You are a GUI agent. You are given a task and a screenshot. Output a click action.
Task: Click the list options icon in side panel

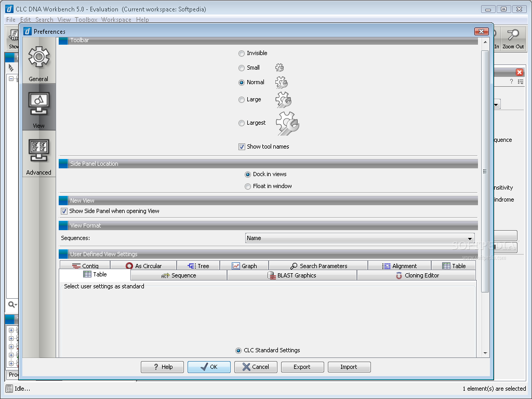click(x=521, y=82)
